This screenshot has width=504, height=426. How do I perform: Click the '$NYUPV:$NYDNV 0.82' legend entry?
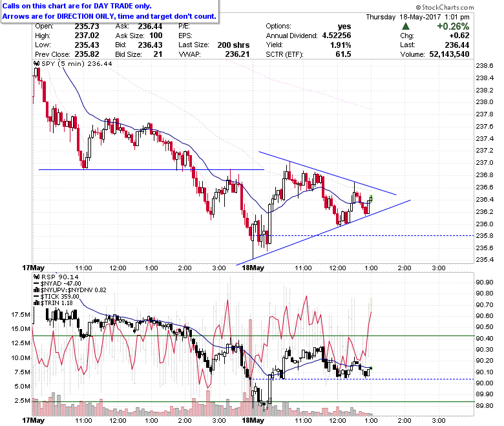[73, 290]
